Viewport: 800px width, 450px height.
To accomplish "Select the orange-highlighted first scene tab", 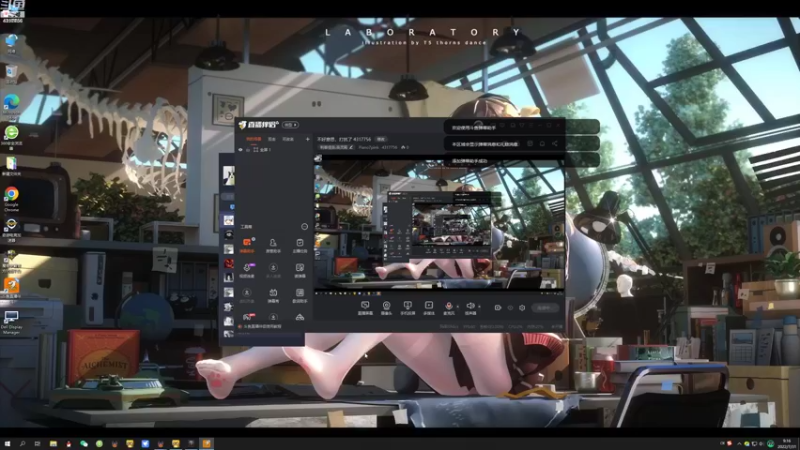I will [254, 139].
